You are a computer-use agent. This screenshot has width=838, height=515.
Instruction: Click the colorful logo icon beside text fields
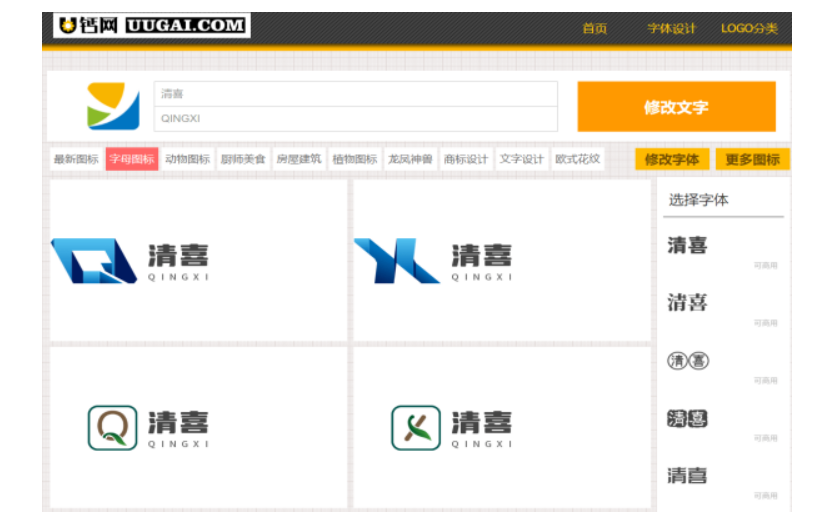[x=113, y=106]
